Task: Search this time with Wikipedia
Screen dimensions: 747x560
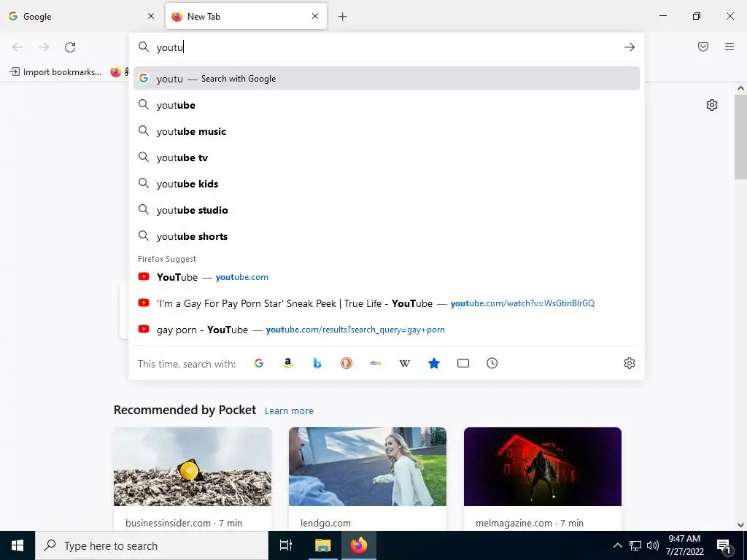Action: pos(404,363)
